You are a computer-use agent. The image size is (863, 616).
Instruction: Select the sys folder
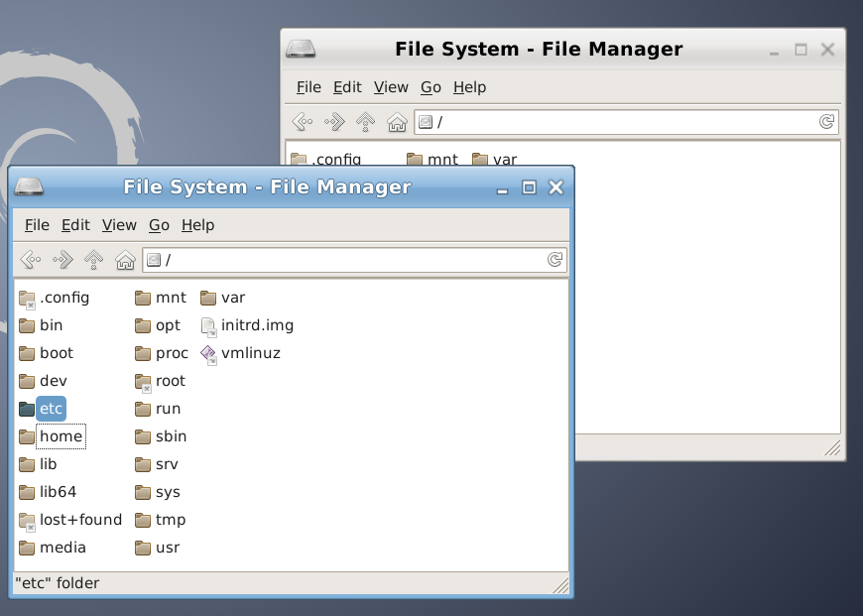coord(158,492)
